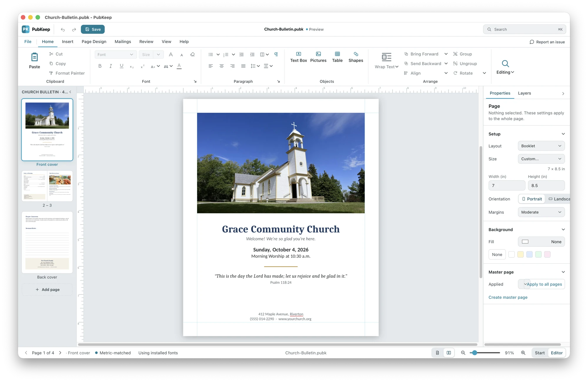The width and height of the screenshot is (588, 382).
Task: Click the Format Painter tool
Action: click(x=67, y=73)
